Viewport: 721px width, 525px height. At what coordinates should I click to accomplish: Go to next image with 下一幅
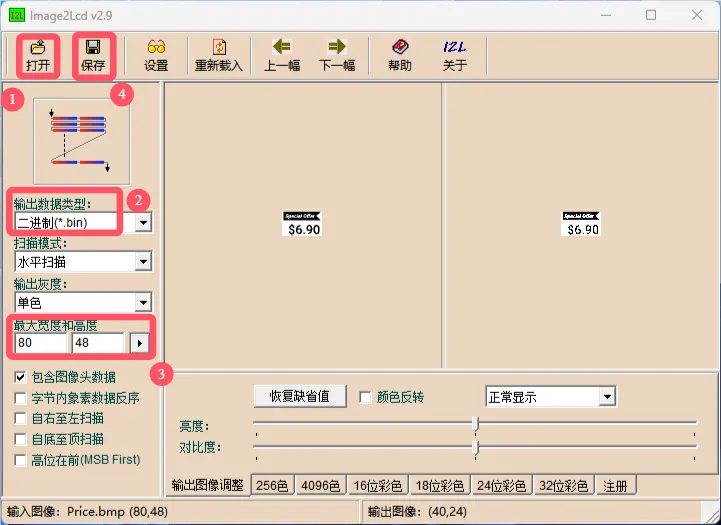pos(337,55)
